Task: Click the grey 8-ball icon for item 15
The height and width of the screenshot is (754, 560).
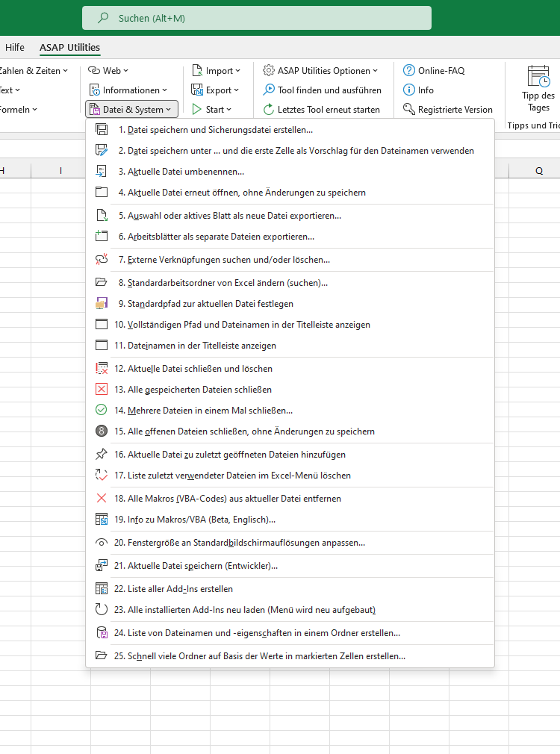Action: [102, 431]
